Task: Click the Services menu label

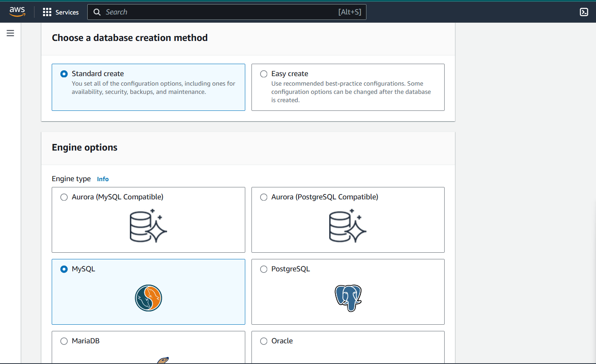Action: click(67, 12)
